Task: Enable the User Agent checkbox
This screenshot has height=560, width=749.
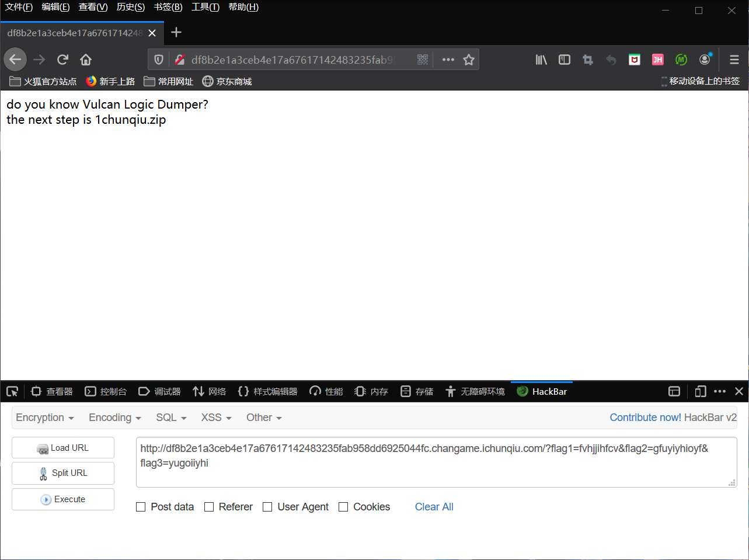Action: tap(267, 507)
